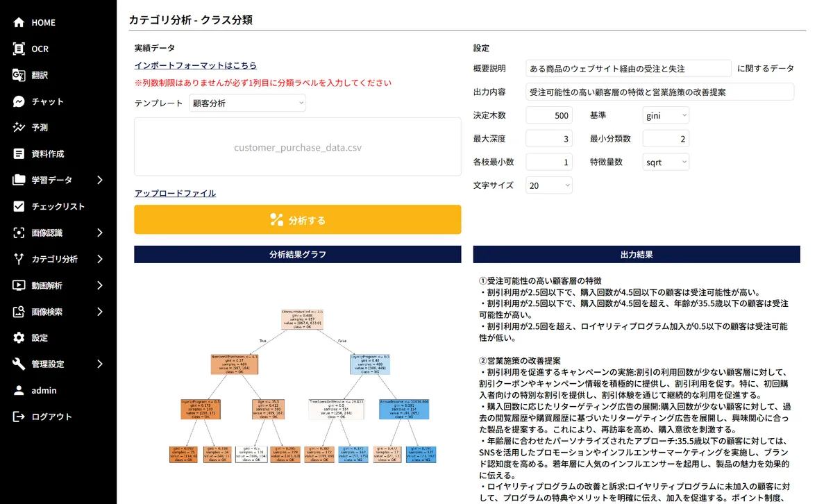Viewport: 833px width, 504px height.
Task: Open the インポートフォーマットはこちら link
Action: (196, 65)
